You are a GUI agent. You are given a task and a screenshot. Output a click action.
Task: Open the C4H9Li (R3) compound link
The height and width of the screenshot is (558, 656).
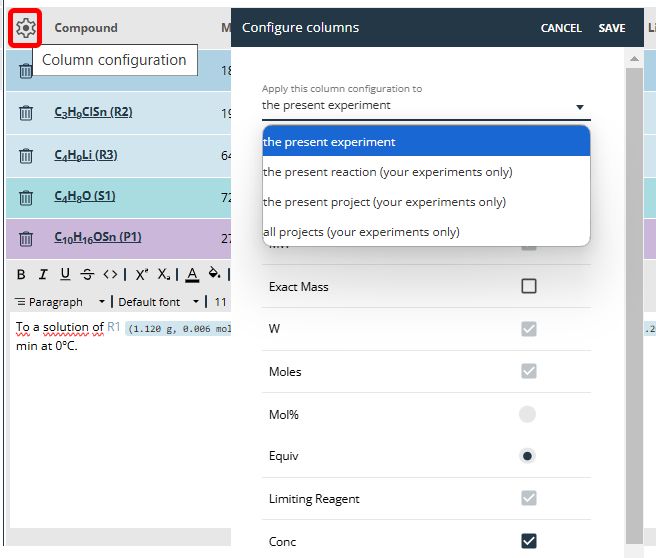click(x=86, y=156)
